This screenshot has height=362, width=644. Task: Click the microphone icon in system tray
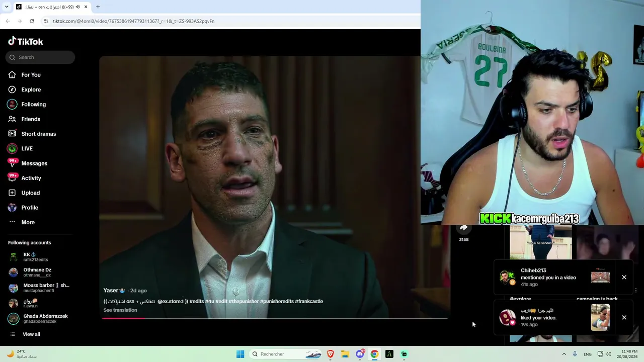pos(575,354)
